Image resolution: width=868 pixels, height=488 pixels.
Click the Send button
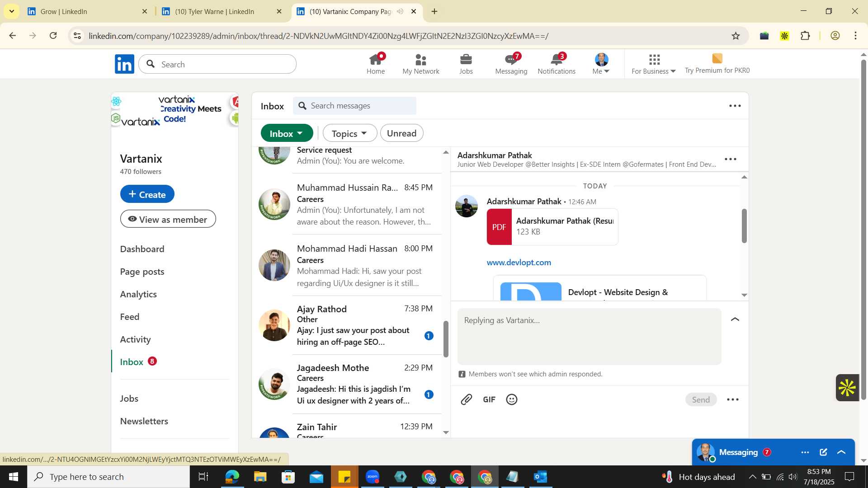(701, 399)
